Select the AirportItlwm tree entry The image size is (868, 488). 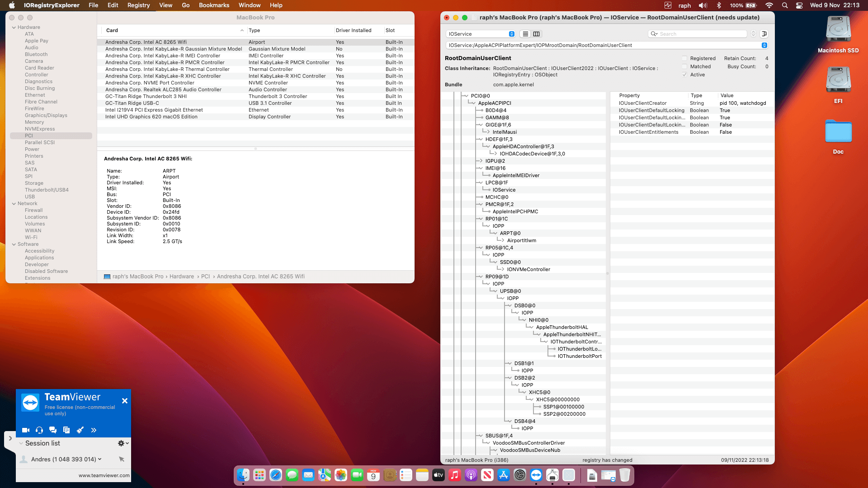[x=522, y=240]
